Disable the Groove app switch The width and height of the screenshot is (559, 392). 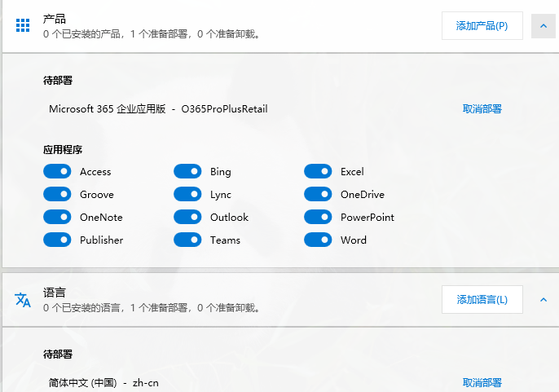tap(57, 195)
